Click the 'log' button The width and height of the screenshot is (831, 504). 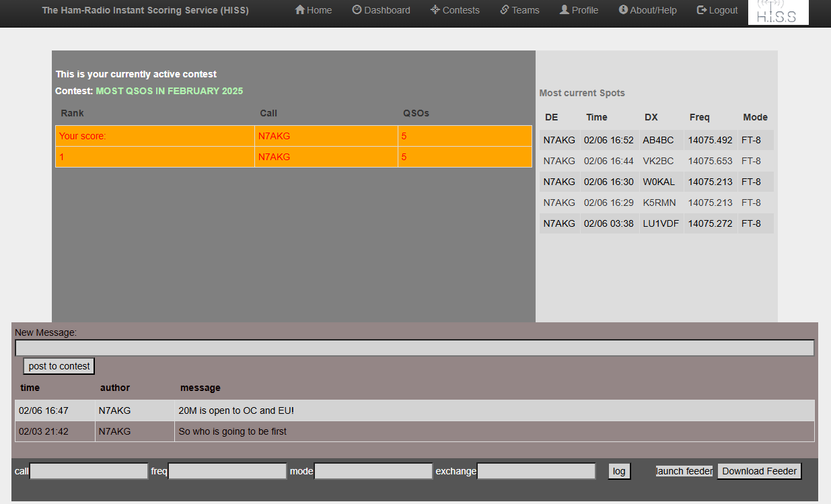619,471
